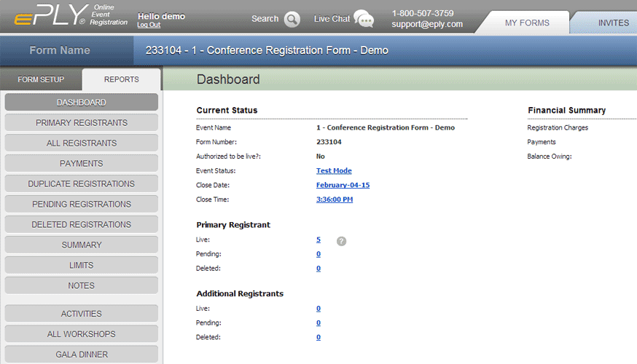Click the Search label in header
Image resolution: width=637 pixels, height=364 pixels.
click(265, 19)
